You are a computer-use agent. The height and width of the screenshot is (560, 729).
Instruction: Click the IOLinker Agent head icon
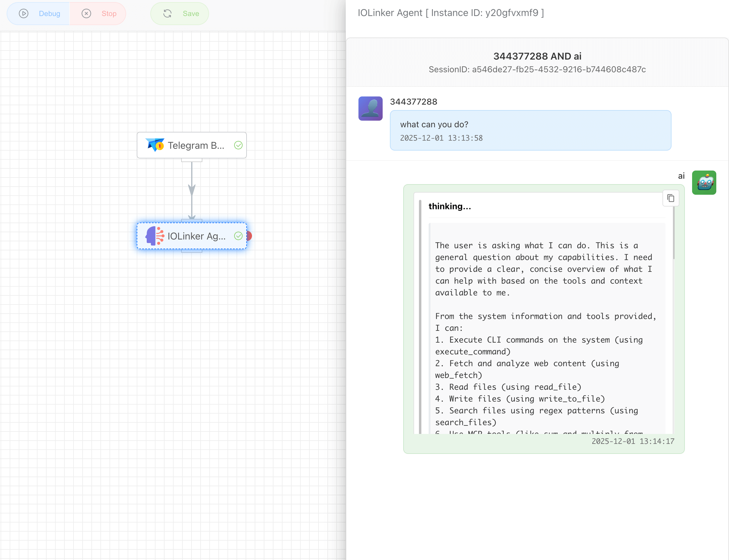155,236
